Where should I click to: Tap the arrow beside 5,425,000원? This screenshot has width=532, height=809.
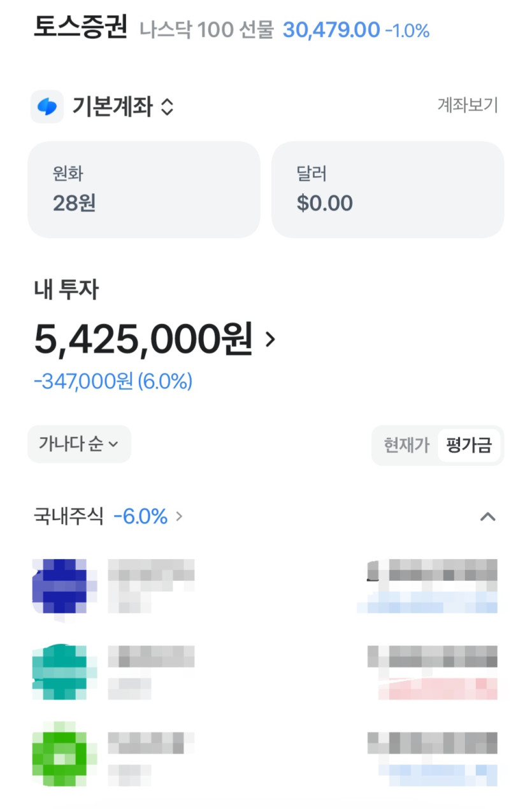pyautogui.click(x=270, y=339)
